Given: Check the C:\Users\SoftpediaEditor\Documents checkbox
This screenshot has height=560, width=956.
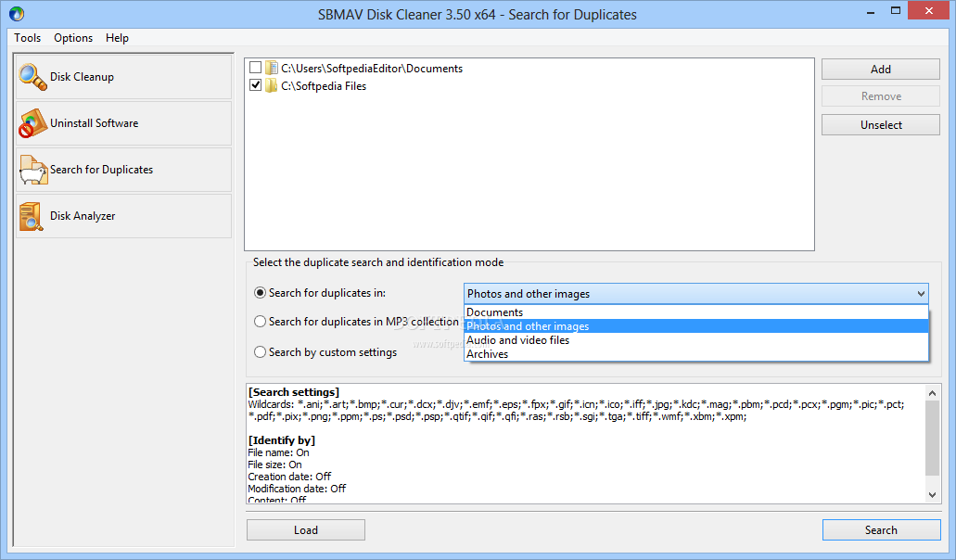Looking at the screenshot, I should click(256, 68).
